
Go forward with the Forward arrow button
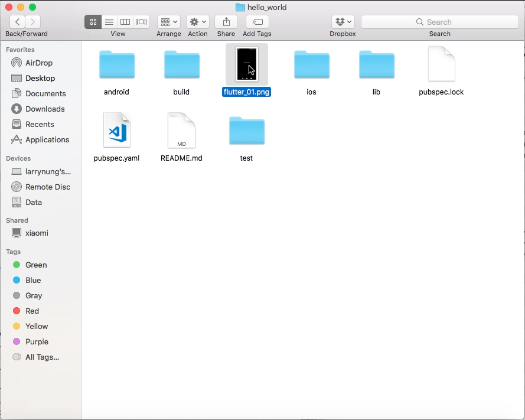[33, 22]
